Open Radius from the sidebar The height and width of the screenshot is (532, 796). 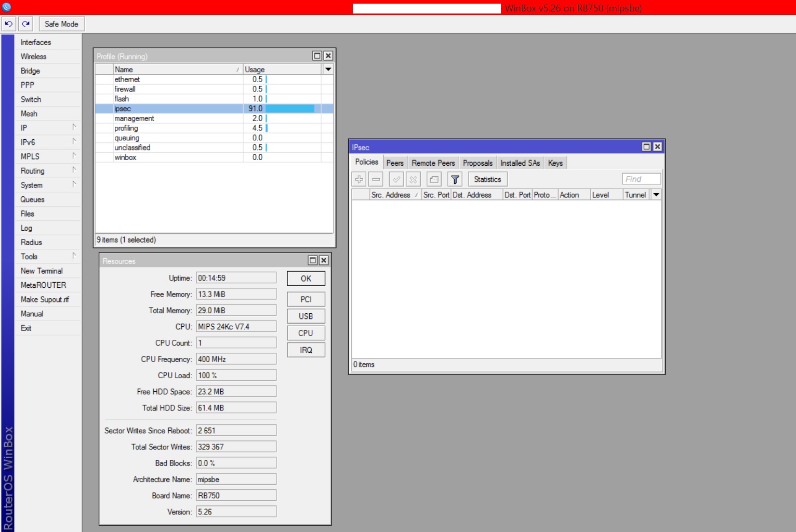point(48,242)
